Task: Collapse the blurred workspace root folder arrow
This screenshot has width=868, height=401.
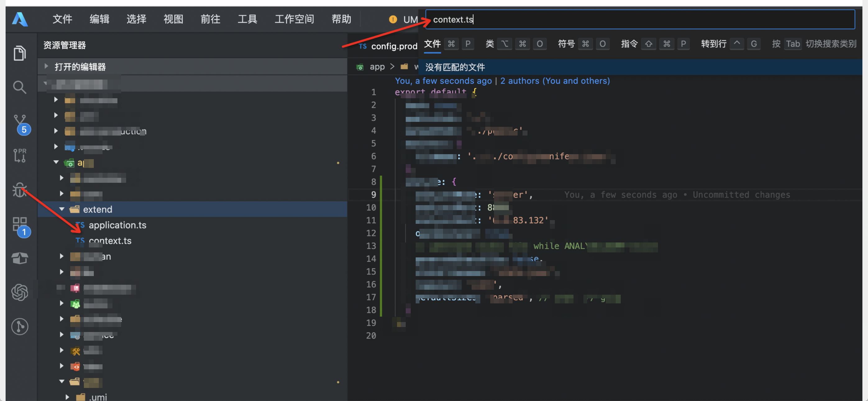Action: (x=45, y=83)
